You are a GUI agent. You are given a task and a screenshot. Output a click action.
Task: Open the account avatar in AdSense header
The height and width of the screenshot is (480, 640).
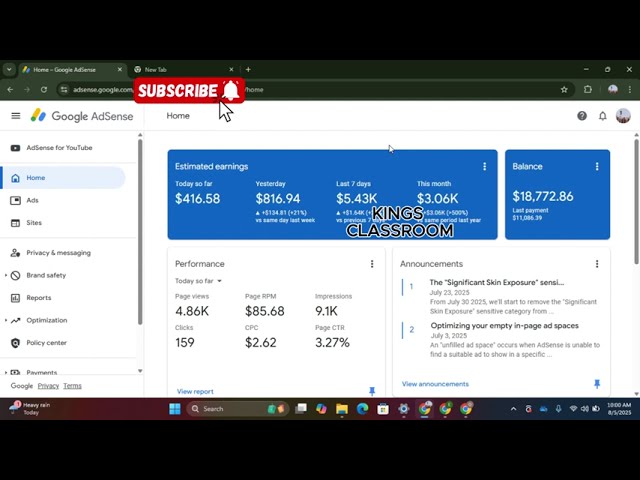coord(623,116)
